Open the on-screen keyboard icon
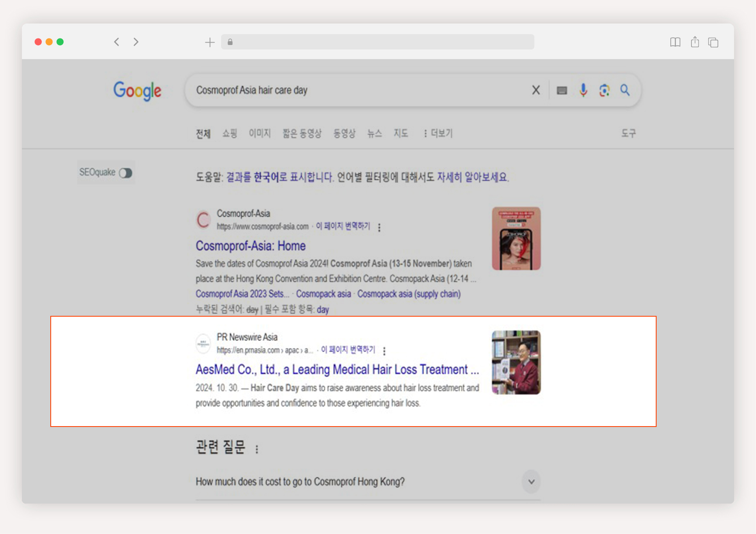This screenshot has width=756, height=534. click(562, 90)
